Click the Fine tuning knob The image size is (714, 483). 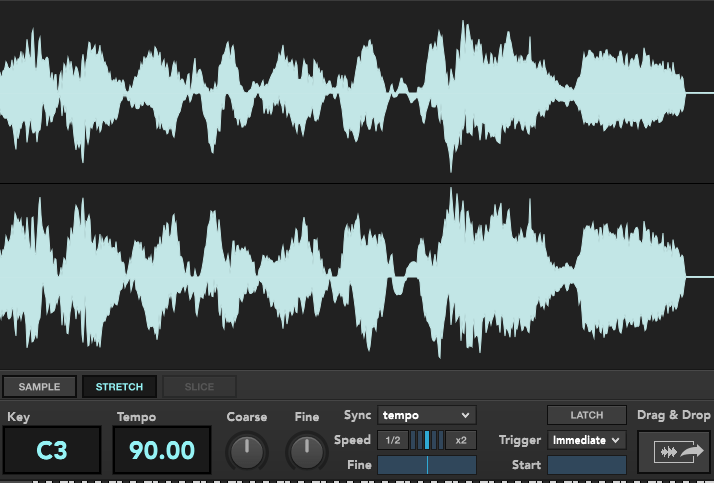pos(306,451)
